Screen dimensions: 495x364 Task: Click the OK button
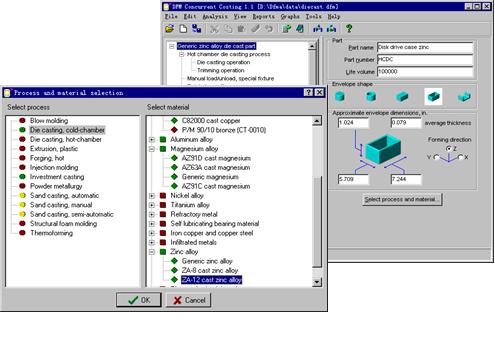(139, 300)
